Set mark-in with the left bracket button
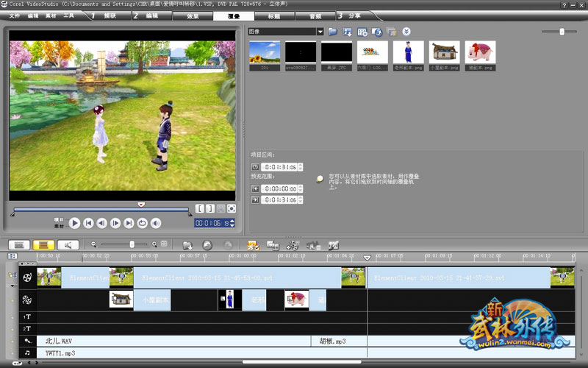Screen dimensions: 588x368 coord(200,208)
